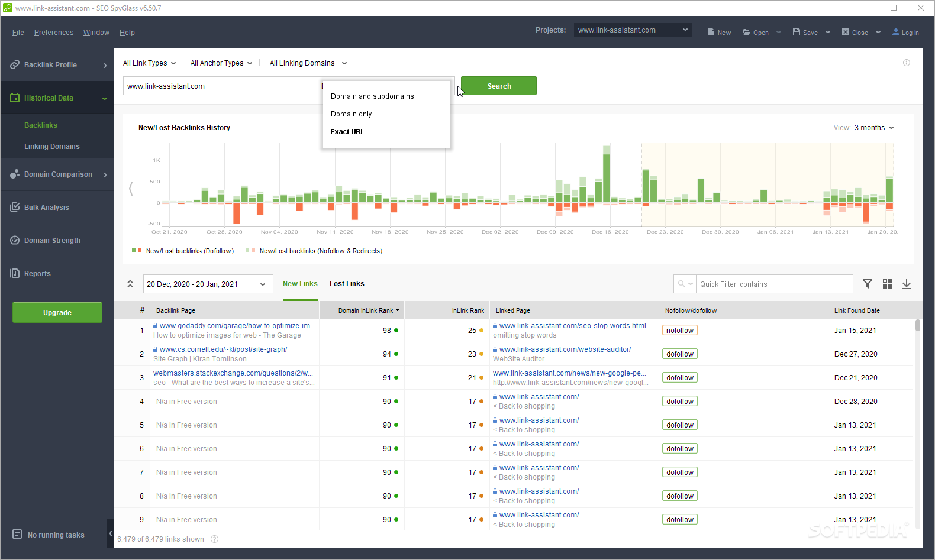
Task: Open the Preferences menu
Action: [54, 33]
